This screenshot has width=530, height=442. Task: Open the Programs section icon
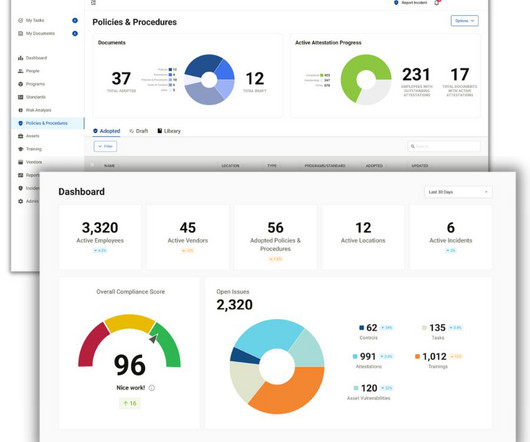[x=20, y=84]
